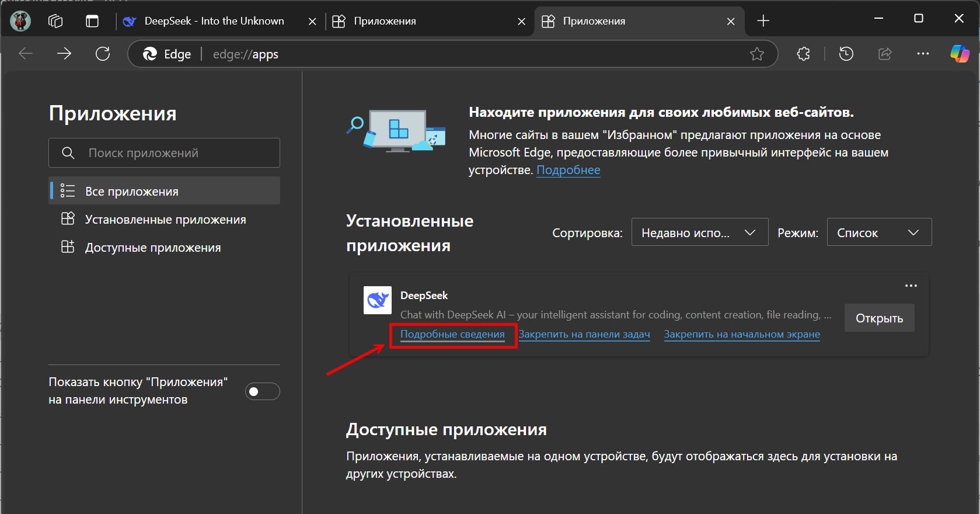Select Все приложения in sidebar
This screenshot has width=980, height=514.
pos(164,191)
